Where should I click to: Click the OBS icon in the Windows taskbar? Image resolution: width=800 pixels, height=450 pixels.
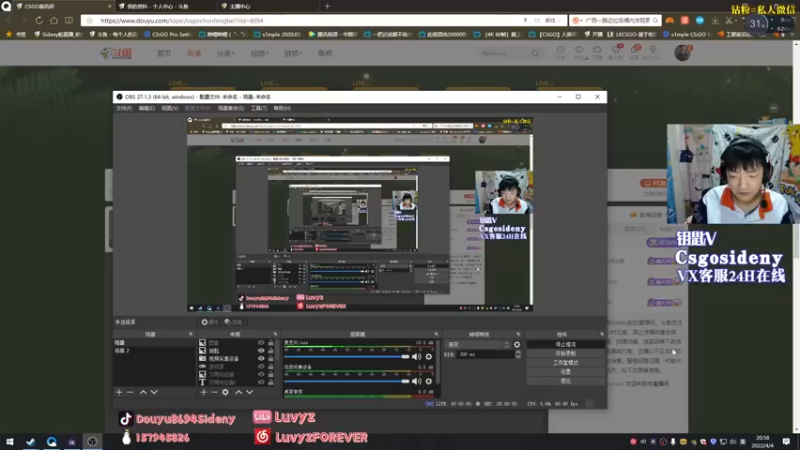(x=92, y=441)
